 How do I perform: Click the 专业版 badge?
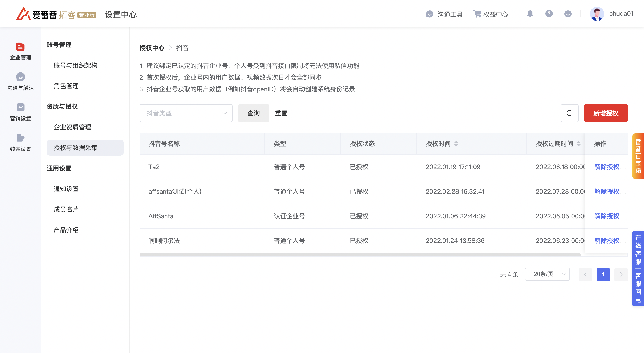pos(87,15)
